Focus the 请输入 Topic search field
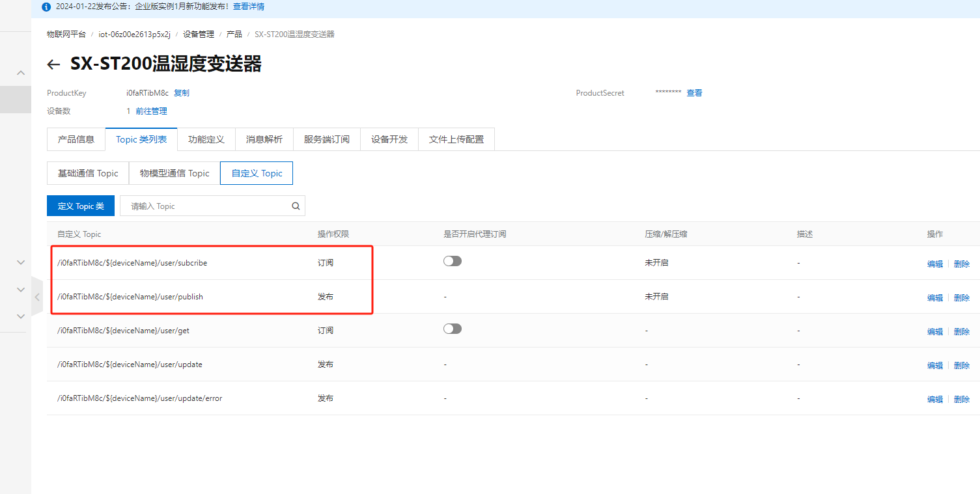980x494 pixels. [x=205, y=206]
